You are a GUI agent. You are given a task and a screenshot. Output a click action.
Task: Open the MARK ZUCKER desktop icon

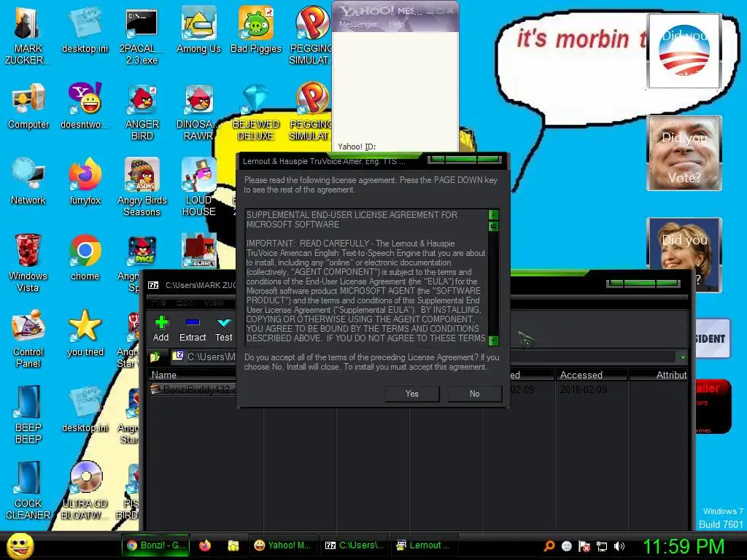[28, 36]
